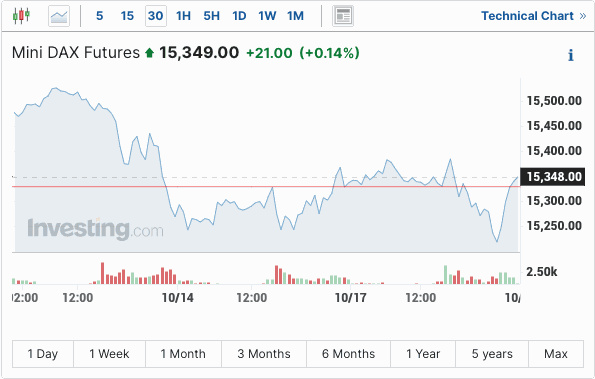
Task: Select the area chart type icon
Action: click(59, 16)
